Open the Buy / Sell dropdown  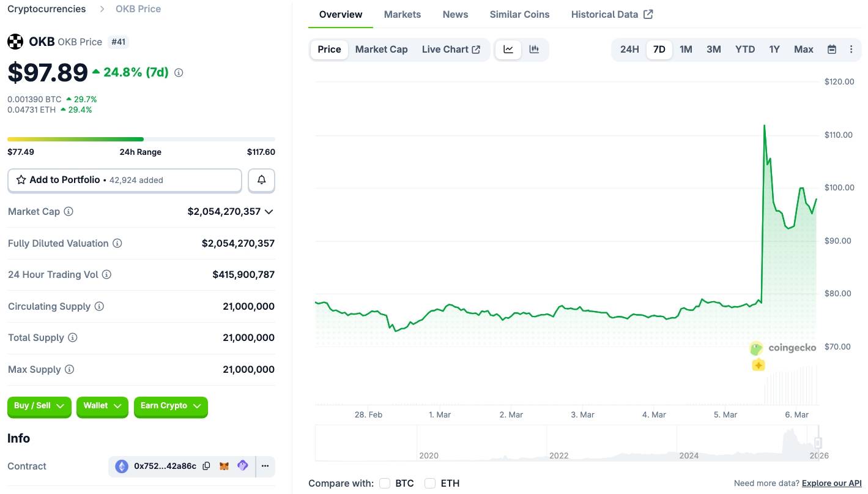[x=39, y=405]
